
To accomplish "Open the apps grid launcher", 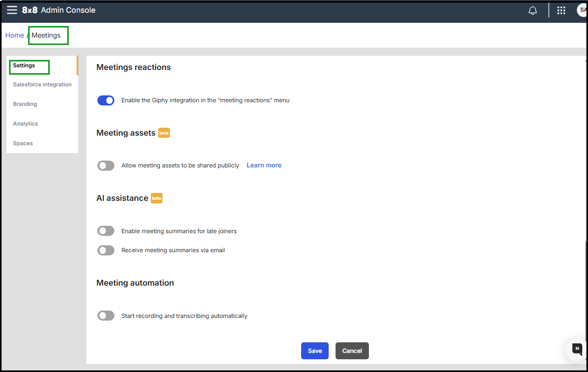I will coord(562,11).
